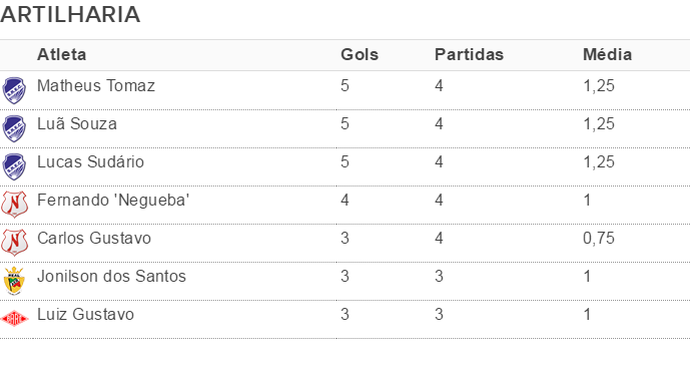The height and width of the screenshot is (368, 690).
Task: Click the blue crest next to Luã Souza
Action: [14, 129]
